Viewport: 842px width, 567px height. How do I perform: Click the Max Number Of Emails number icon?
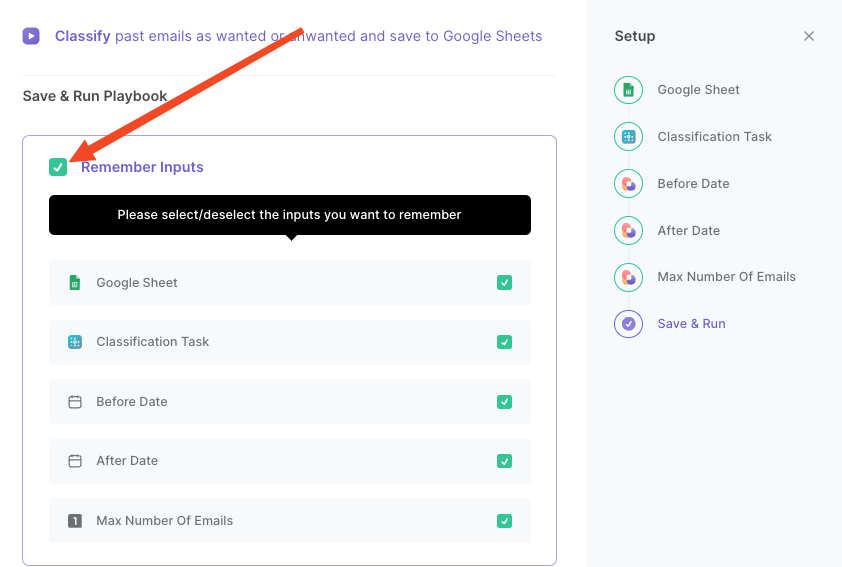[75, 521]
